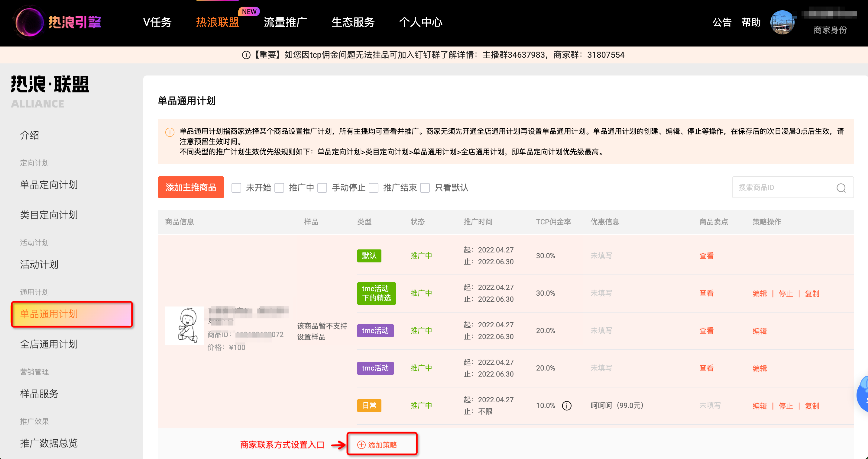Click the green 默认 type tag
The height and width of the screenshot is (459, 868).
tap(369, 255)
